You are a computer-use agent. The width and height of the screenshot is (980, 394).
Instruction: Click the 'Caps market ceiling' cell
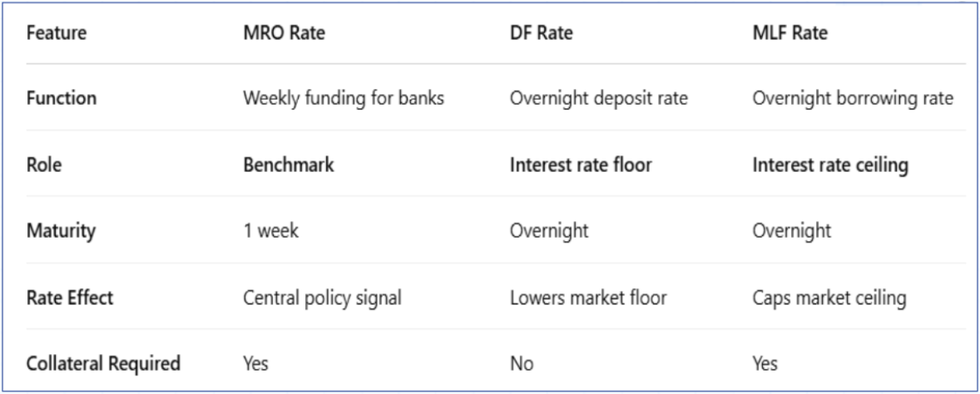[829, 298]
